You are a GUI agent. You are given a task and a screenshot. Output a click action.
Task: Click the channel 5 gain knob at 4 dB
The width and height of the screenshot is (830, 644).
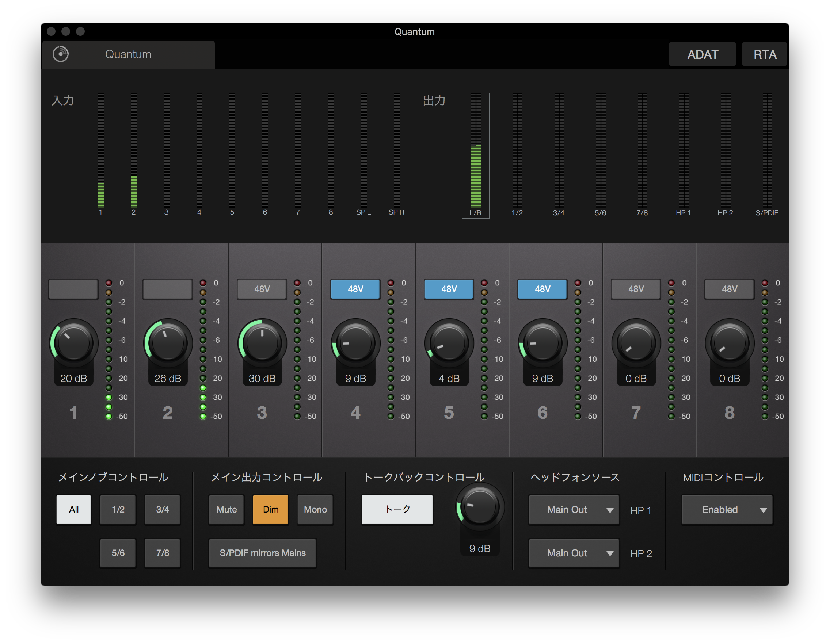pos(449,343)
